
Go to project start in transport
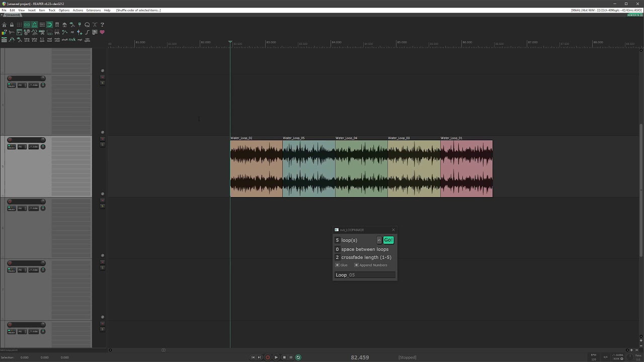click(x=253, y=357)
